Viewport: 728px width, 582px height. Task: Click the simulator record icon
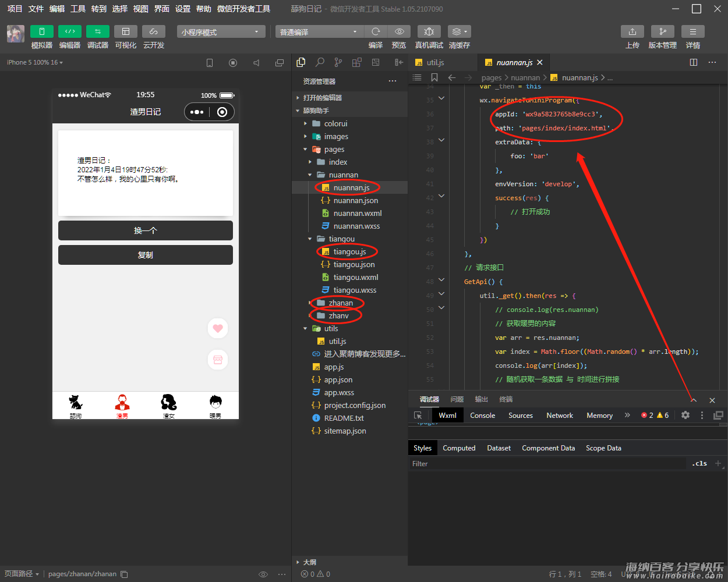(233, 63)
